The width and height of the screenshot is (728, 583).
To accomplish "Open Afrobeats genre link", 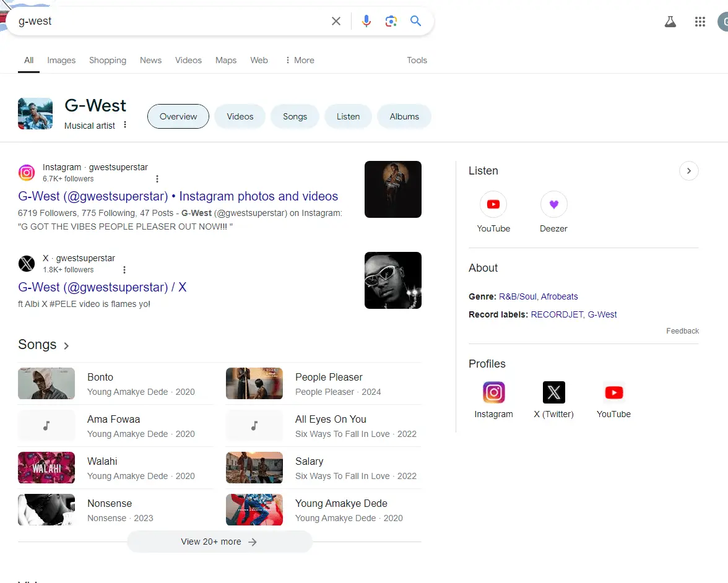I will [560, 296].
